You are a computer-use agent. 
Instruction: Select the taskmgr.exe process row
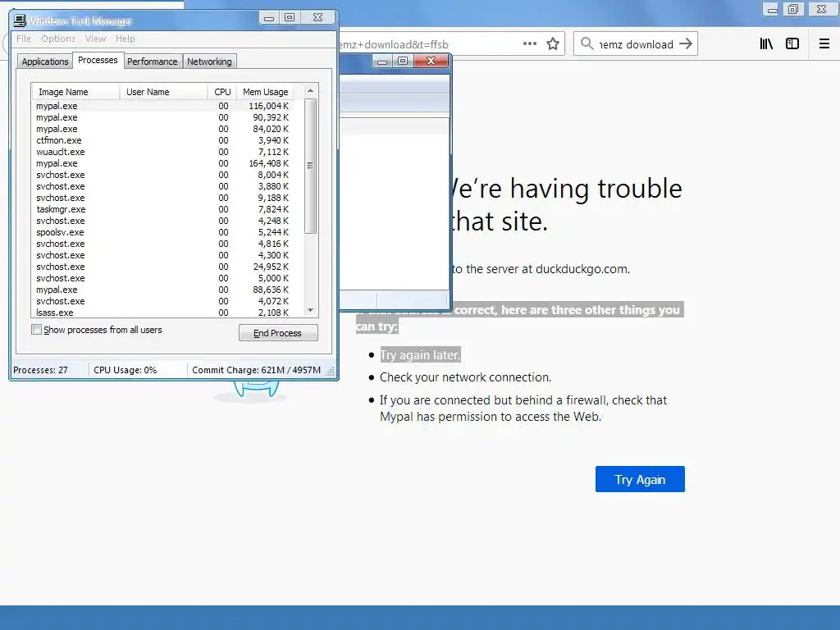163,209
